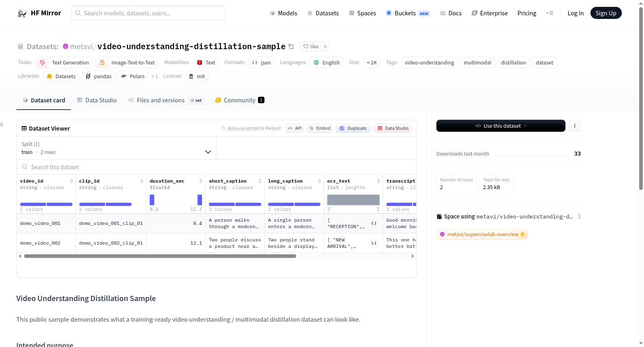Viewport: 644px width, 347px height.
Task: Click the duration_sec histogram bar at 8.4
Action: pyautogui.click(x=152, y=200)
